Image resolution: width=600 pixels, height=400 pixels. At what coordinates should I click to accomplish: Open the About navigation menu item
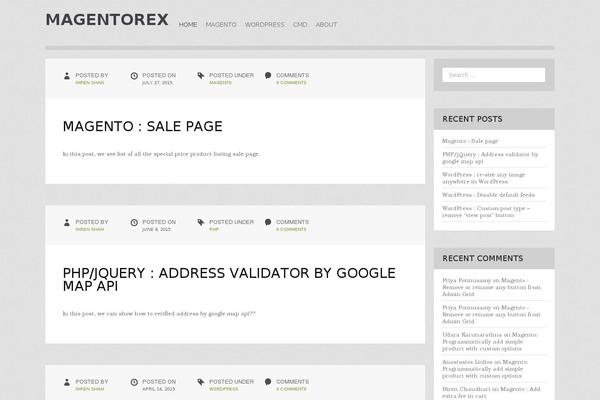(x=326, y=24)
